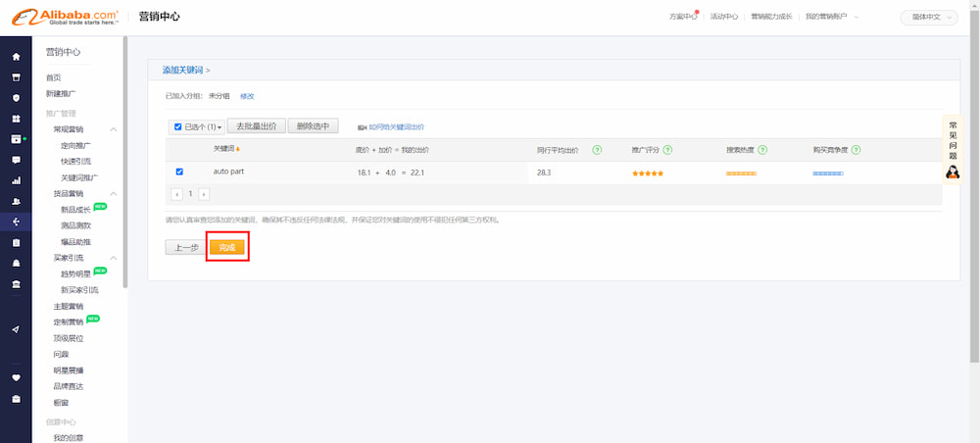This screenshot has width=980, height=443.
Task: Open 关键词推广 in the left menu
Action: click(79, 177)
